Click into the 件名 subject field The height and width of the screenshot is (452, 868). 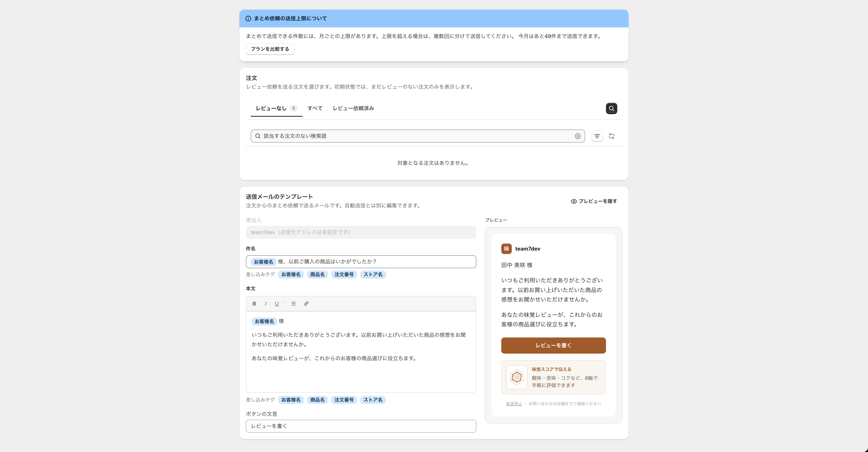tap(361, 262)
